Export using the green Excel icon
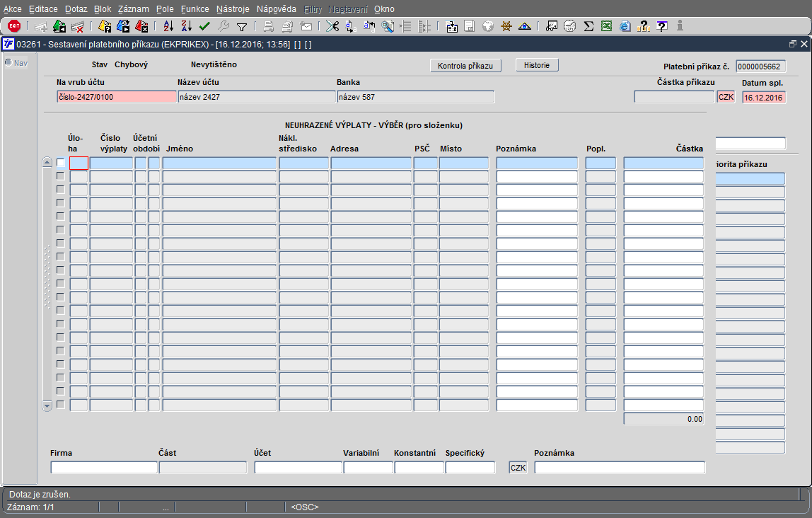Image resolution: width=812 pixels, height=518 pixels. click(606, 26)
